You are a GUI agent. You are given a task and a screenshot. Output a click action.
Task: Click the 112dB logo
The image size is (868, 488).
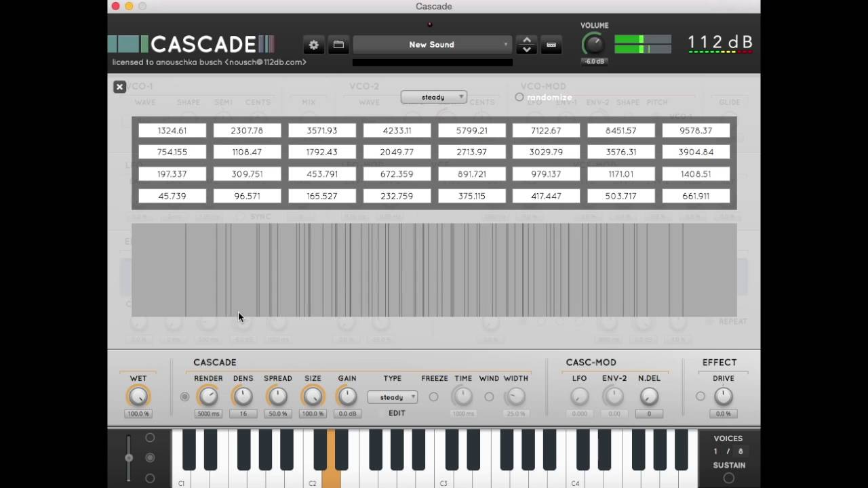coord(720,43)
